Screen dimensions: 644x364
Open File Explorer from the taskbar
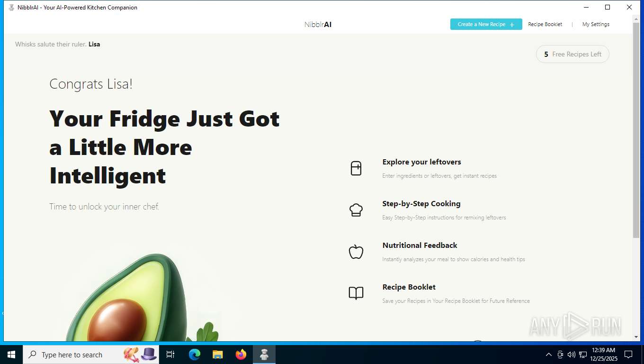pos(218,355)
